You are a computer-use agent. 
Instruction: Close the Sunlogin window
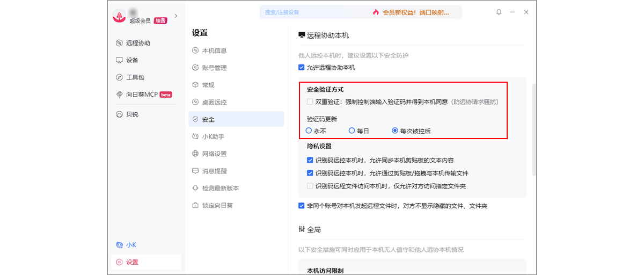coord(526,12)
